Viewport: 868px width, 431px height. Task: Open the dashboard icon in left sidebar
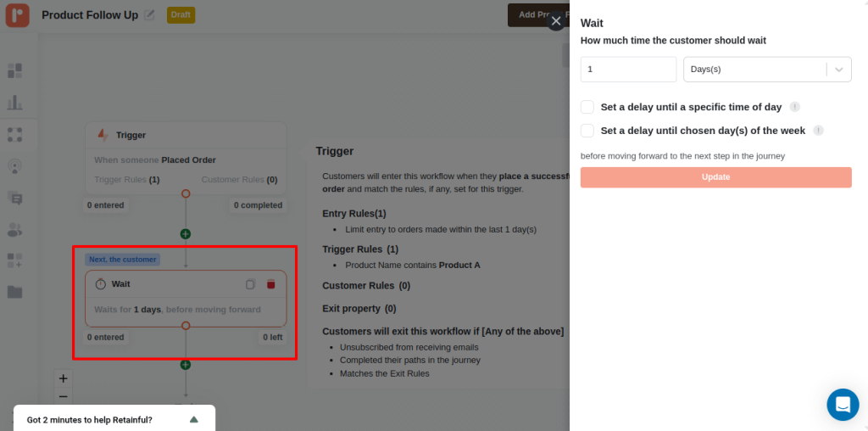(x=15, y=70)
